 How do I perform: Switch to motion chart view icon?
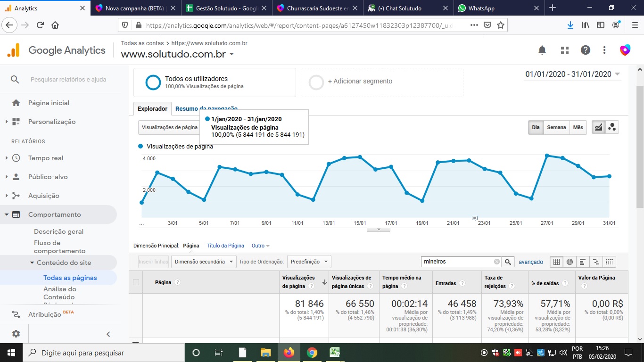coord(612,127)
